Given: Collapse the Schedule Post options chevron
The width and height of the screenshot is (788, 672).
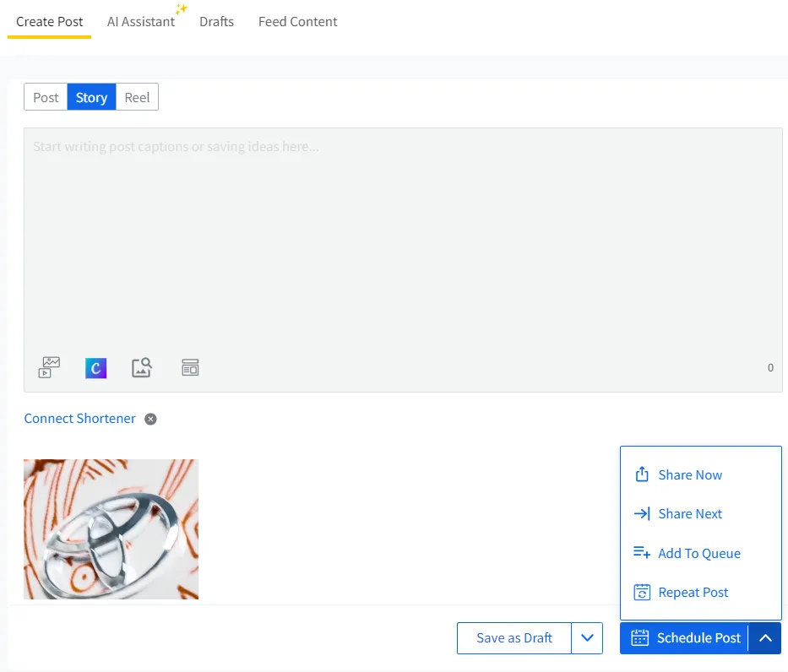Looking at the screenshot, I should point(765,638).
